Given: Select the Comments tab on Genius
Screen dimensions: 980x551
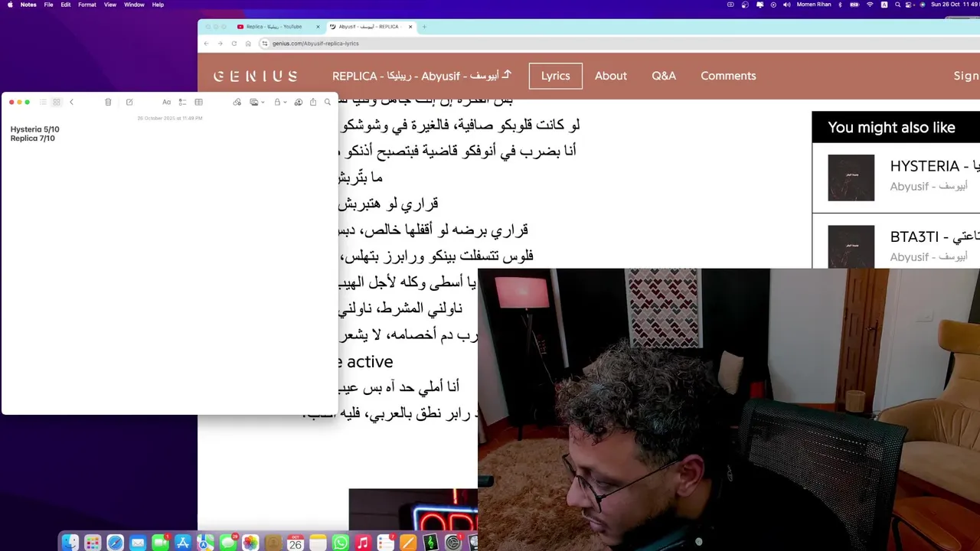Looking at the screenshot, I should click(728, 76).
